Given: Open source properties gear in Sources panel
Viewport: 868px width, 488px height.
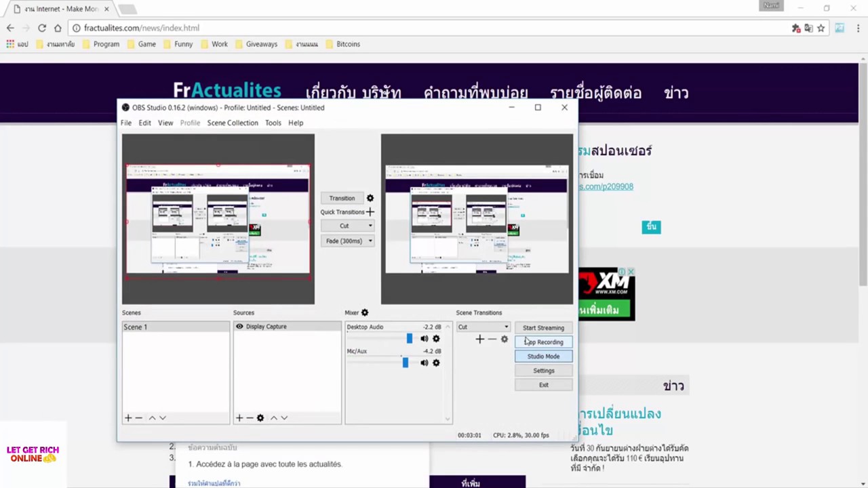Looking at the screenshot, I should pyautogui.click(x=260, y=418).
